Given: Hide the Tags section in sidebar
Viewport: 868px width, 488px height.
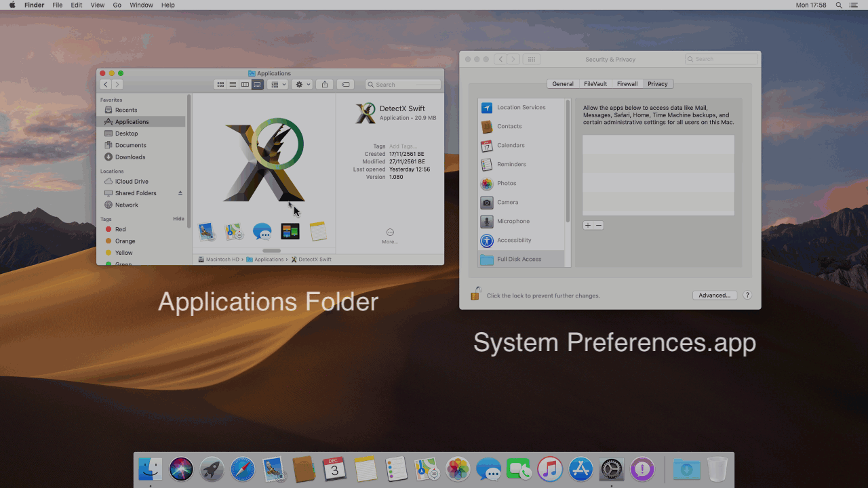Looking at the screenshot, I should point(178,219).
